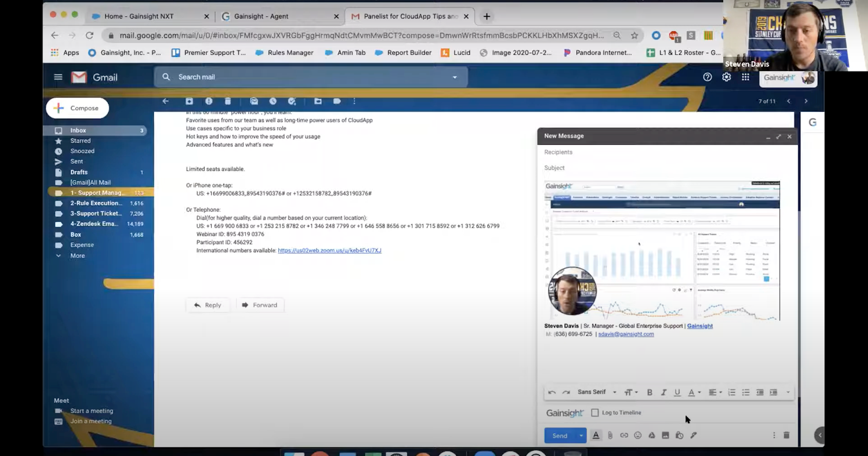
Task: Expand More labels in sidebar
Action: (x=77, y=256)
